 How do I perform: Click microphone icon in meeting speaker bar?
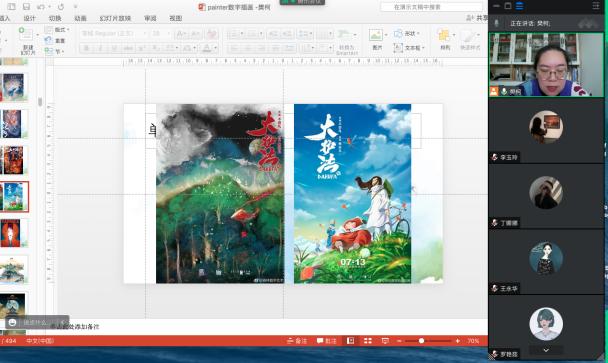(x=496, y=23)
